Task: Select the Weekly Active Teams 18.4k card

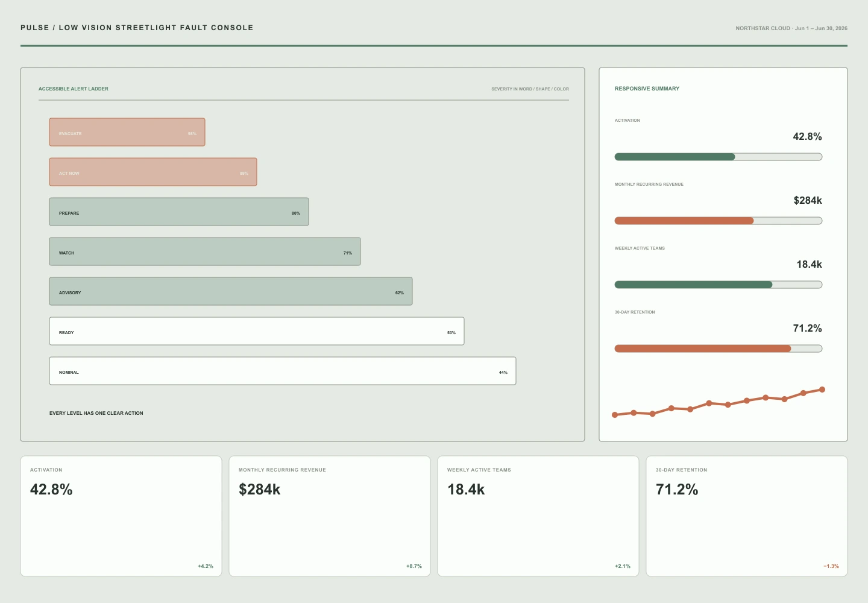Action: tap(538, 516)
